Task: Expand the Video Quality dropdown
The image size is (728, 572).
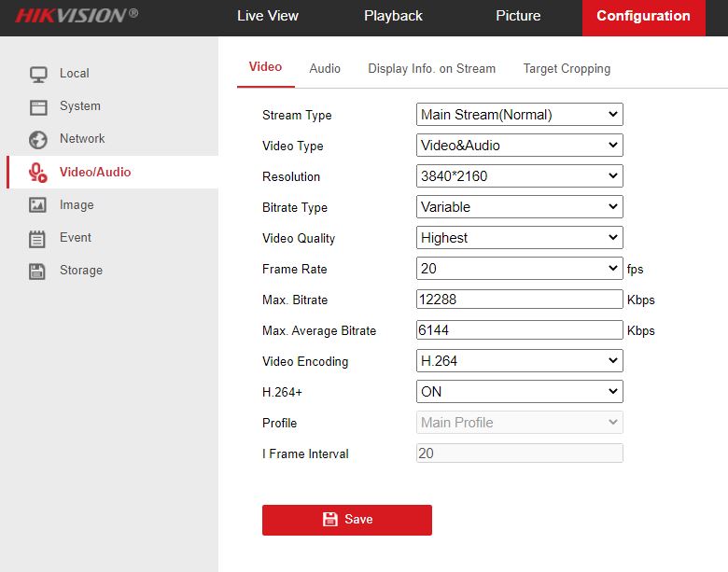Action: [x=519, y=238]
